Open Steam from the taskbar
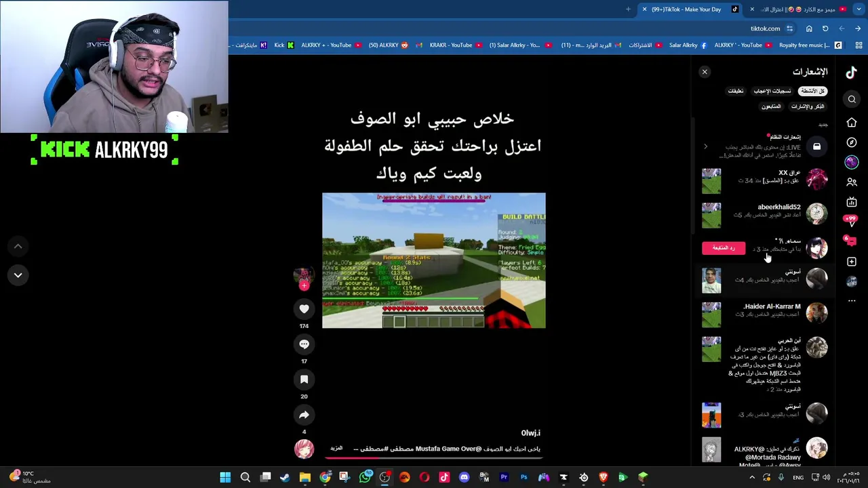Image resolution: width=868 pixels, height=488 pixels. coord(285,478)
